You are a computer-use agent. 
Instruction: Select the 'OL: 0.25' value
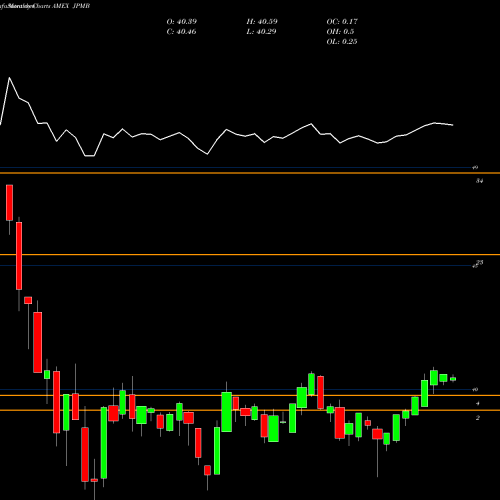coord(342,42)
